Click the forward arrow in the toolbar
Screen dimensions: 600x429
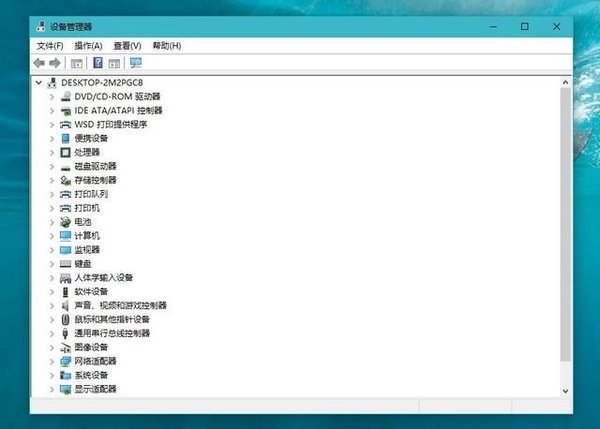(55, 63)
